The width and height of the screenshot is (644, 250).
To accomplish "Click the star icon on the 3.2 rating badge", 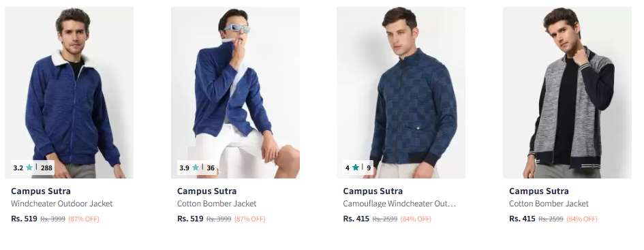I will coord(29,168).
